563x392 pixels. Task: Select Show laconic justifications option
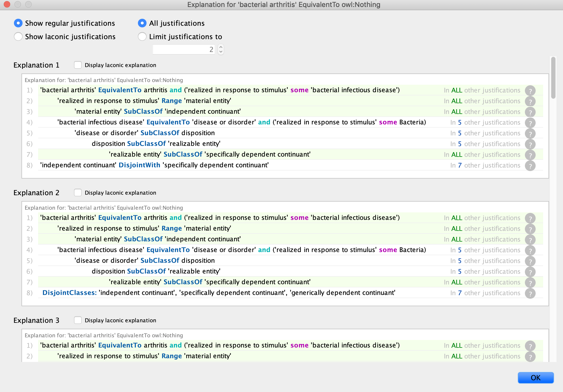click(18, 36)
